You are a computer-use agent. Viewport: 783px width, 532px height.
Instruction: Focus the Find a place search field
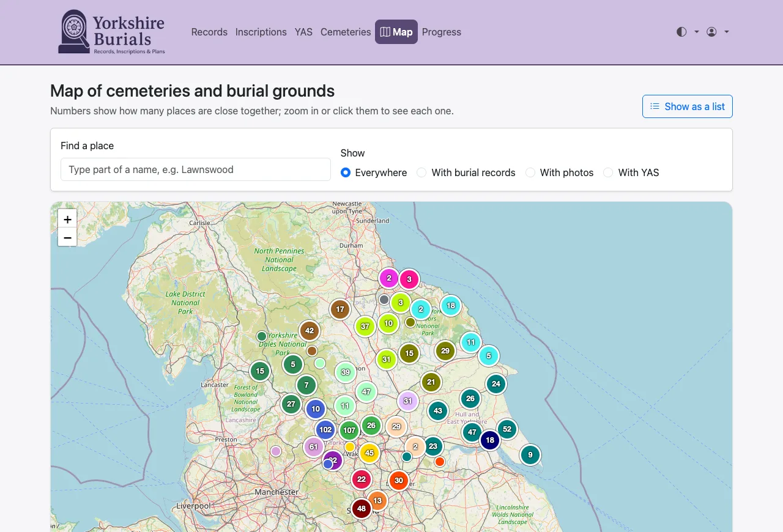pos(196,169)
